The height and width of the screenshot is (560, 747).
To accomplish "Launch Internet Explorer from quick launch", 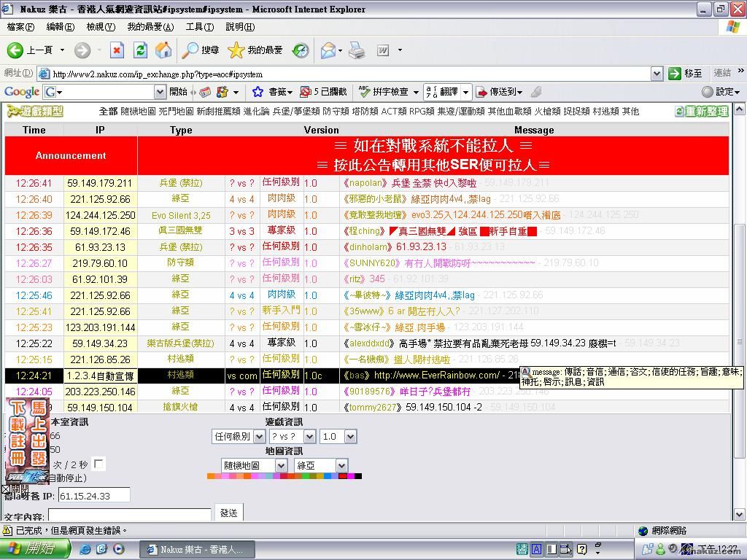I will point(85,549).
